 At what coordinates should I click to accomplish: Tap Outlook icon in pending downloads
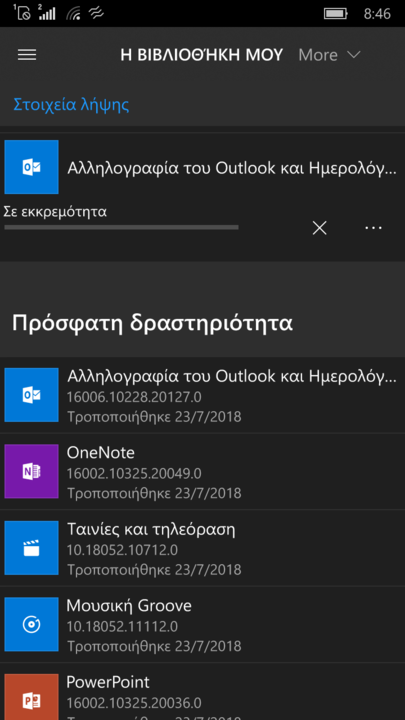pos(31,167)
